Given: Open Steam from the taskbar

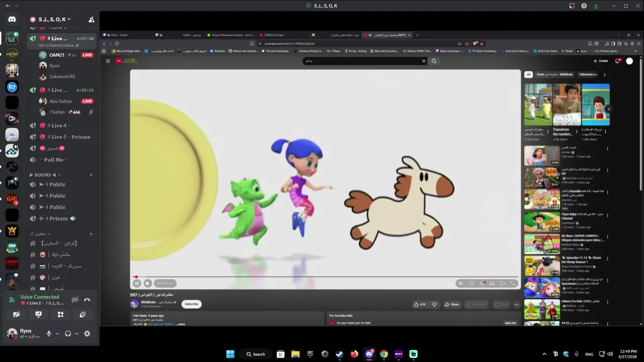Looking at the screenshot, I should pyautogui.click(x=340, y=354).
